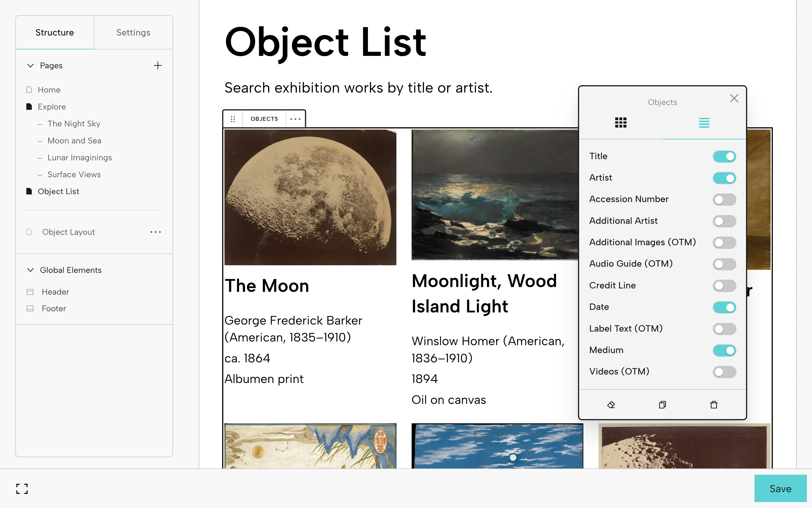This screenshot has width=812, height=508.
Task: Enable the Additional Artist field
Action: tap(724, 221)
